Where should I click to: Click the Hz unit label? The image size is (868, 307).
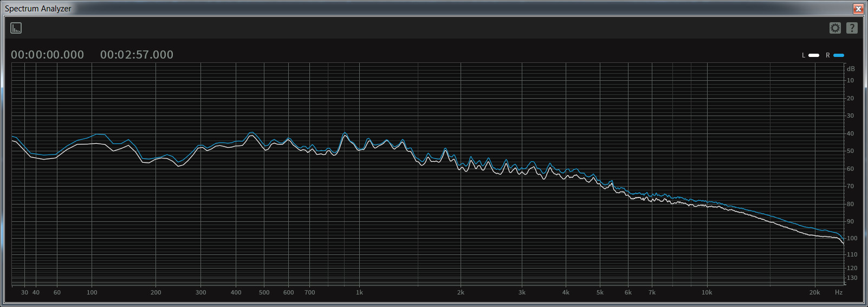[839, 292]
